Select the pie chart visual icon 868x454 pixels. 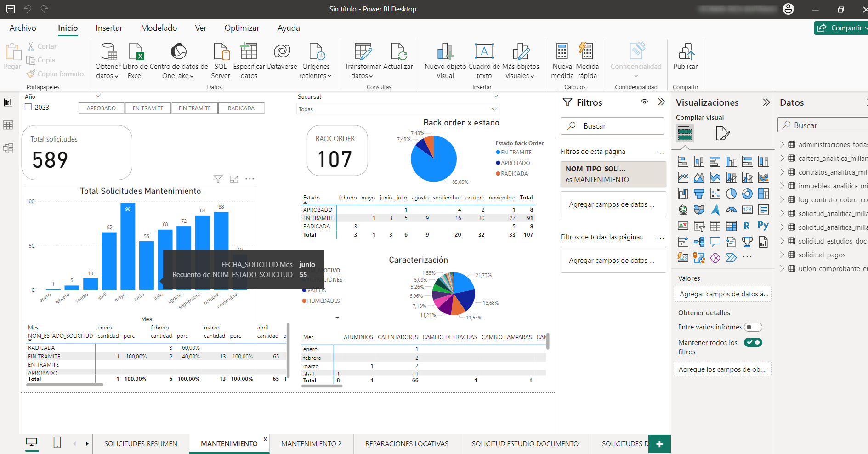731,193
